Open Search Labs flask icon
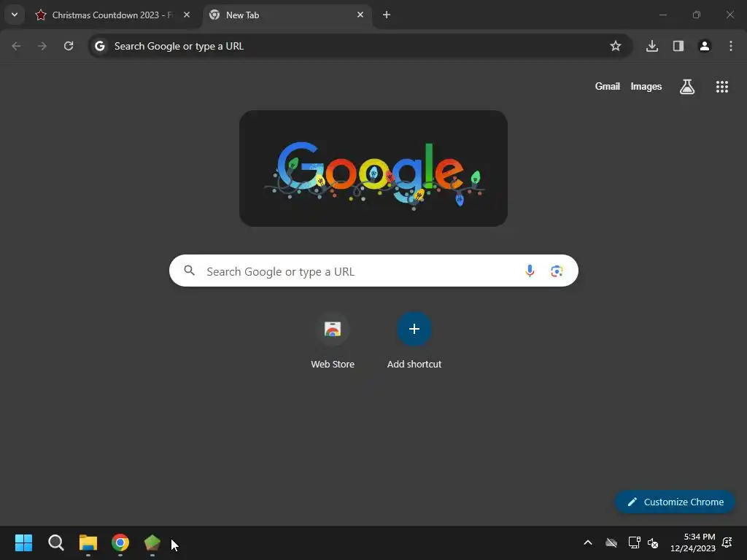 pos(687,87)
